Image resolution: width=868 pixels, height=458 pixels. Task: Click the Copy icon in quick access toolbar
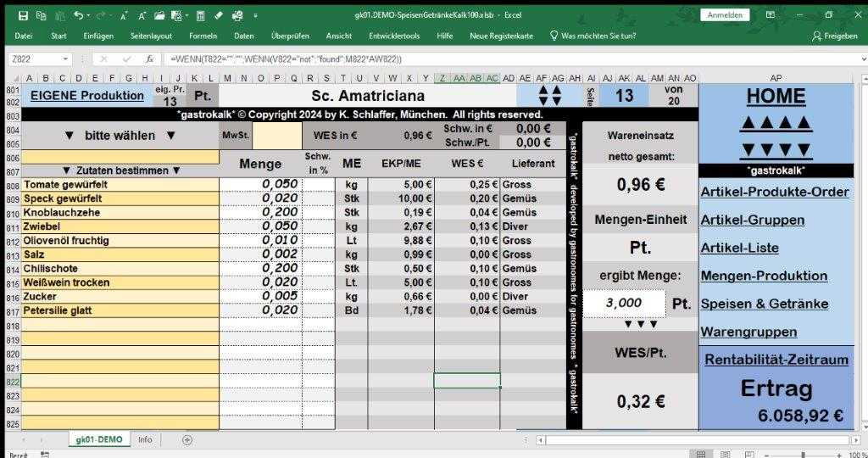click(41, 15)
